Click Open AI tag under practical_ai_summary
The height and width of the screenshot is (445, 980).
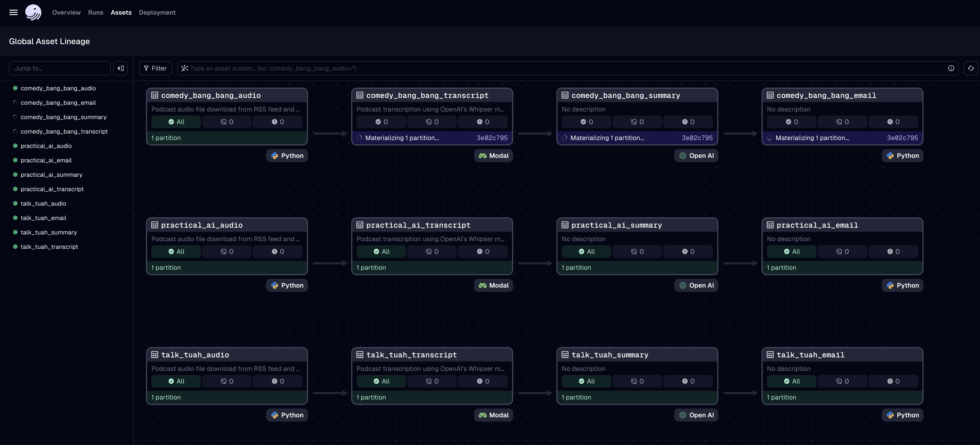(x=696, y=286)
